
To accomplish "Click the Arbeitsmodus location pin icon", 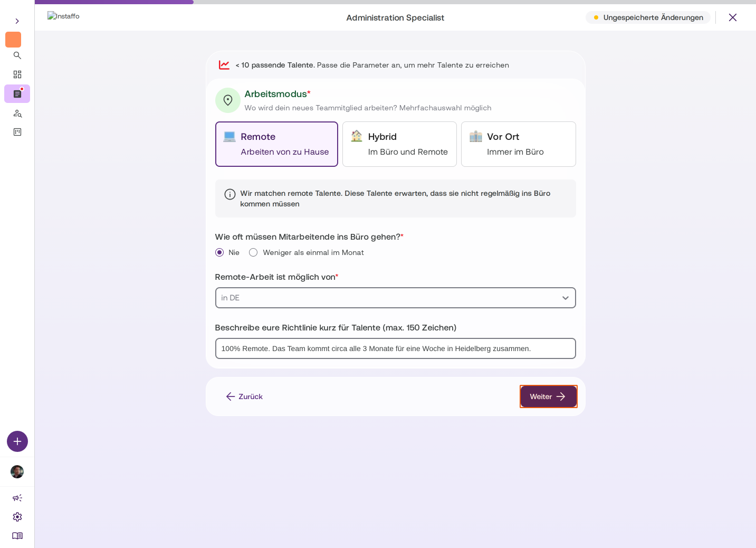I will point(228,100).
